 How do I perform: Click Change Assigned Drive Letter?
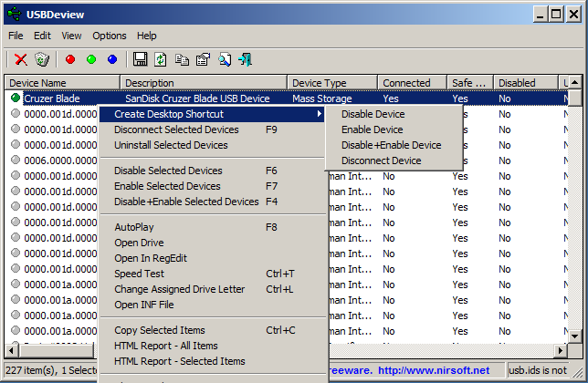pyautogui.click(x=212, y=289)
